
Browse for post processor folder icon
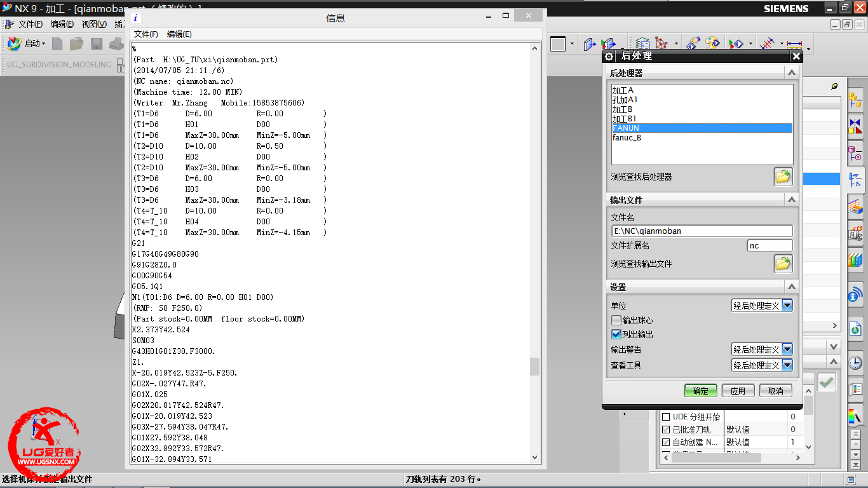[x=783, y=177]
